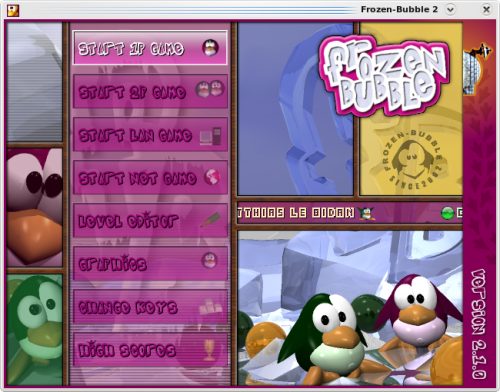Click the keys icon on Change Keys
500x392 pixels.
[210, 307]
